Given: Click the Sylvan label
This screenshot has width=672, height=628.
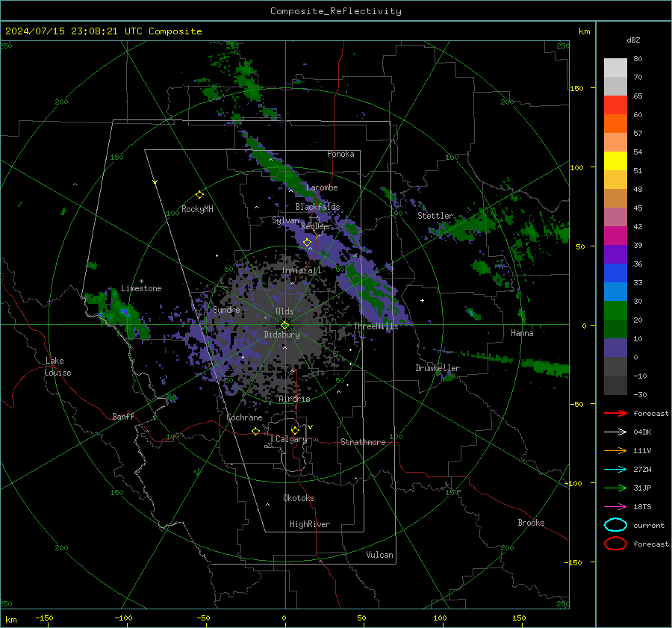Looking at the screenshot, I should click(x=285, y=220).
